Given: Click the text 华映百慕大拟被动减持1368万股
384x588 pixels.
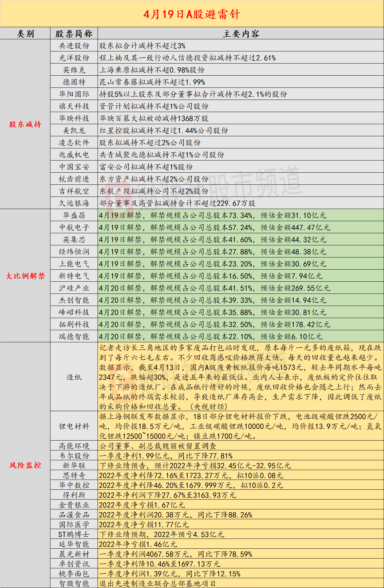Looking at the screenshot, I should tap(154, 118).
